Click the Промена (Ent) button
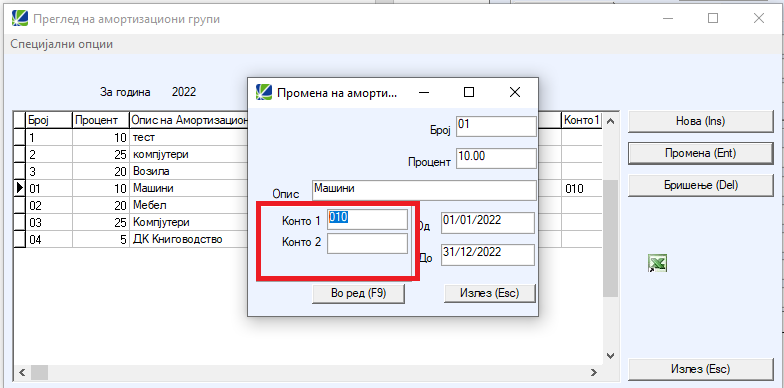 coord(700,153)
